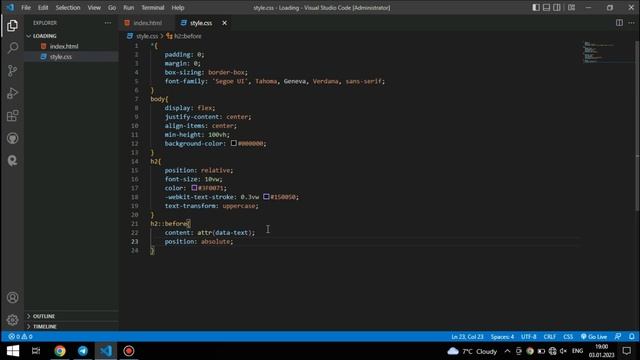Open the Extensions view
The width and height of the screenshot is (640, 360).
(x=13, y=116)
